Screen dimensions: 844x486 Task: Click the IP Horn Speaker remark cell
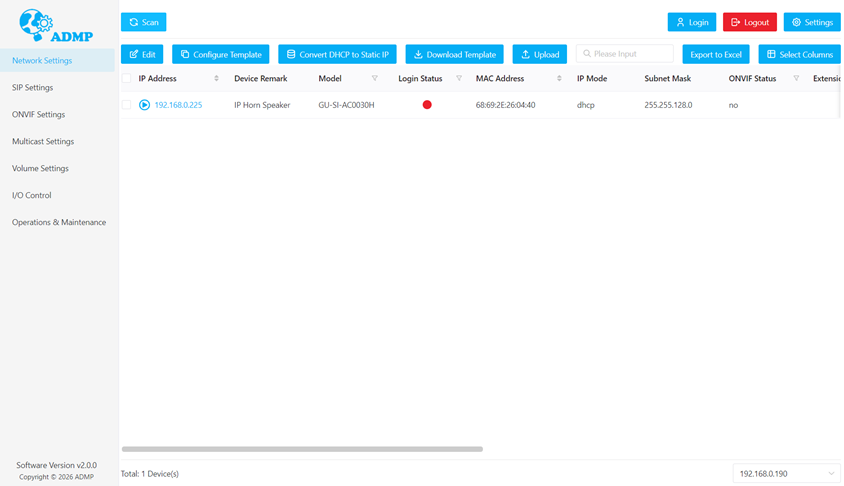262,105
